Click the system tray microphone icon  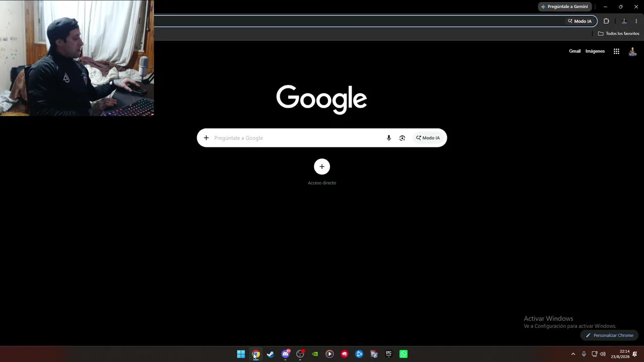tap(584, 354)
